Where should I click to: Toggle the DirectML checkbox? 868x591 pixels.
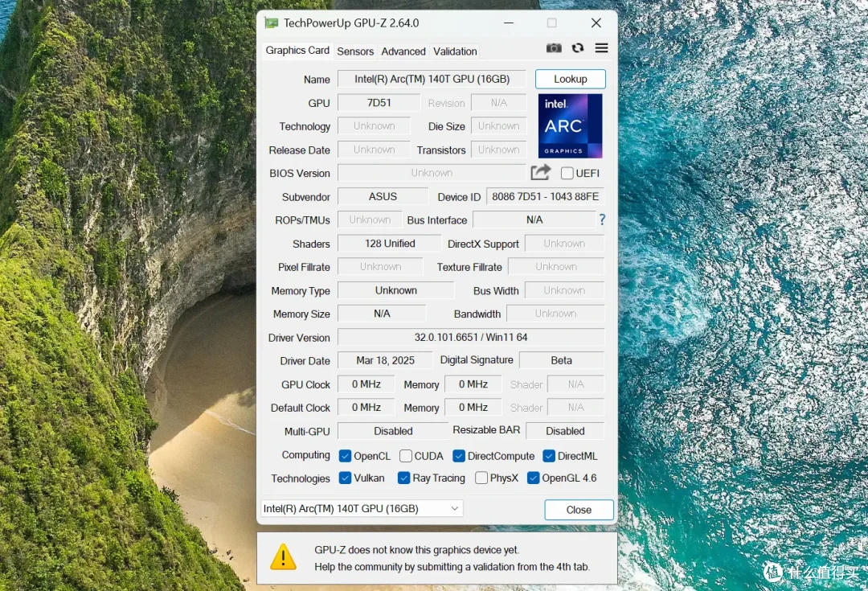tap(549, 456)
